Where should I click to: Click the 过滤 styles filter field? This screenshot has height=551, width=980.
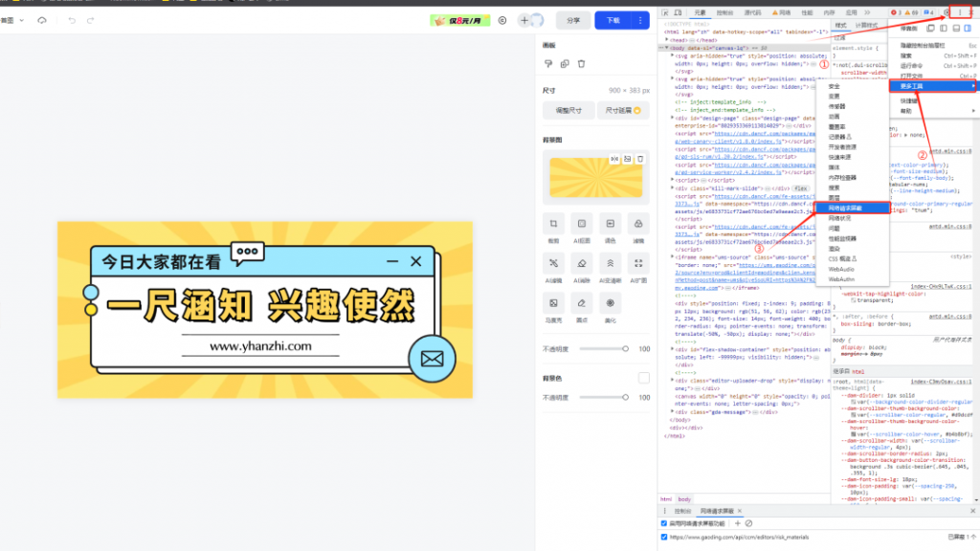[x=859, y=38]
